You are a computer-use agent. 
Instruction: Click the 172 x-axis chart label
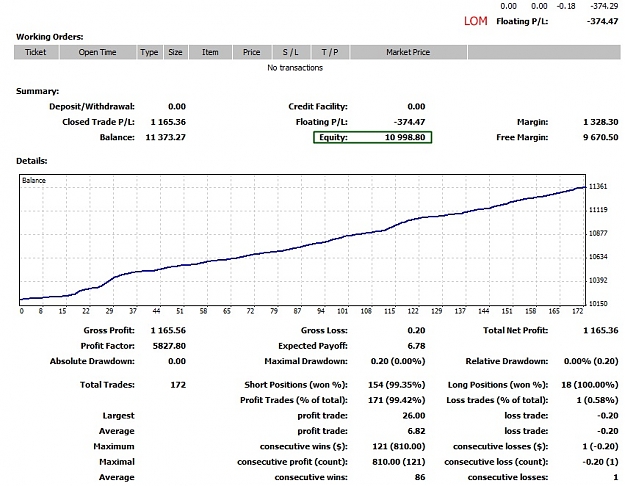click(x=578, y=311)
